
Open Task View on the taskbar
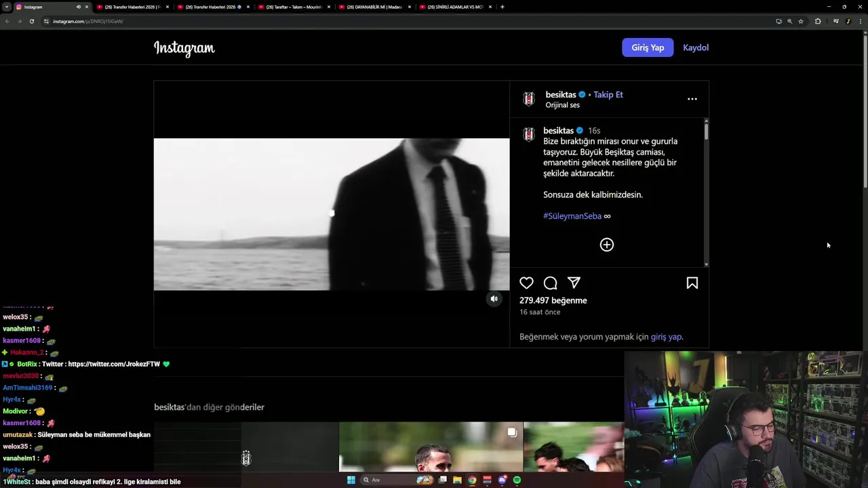point(443,480)
